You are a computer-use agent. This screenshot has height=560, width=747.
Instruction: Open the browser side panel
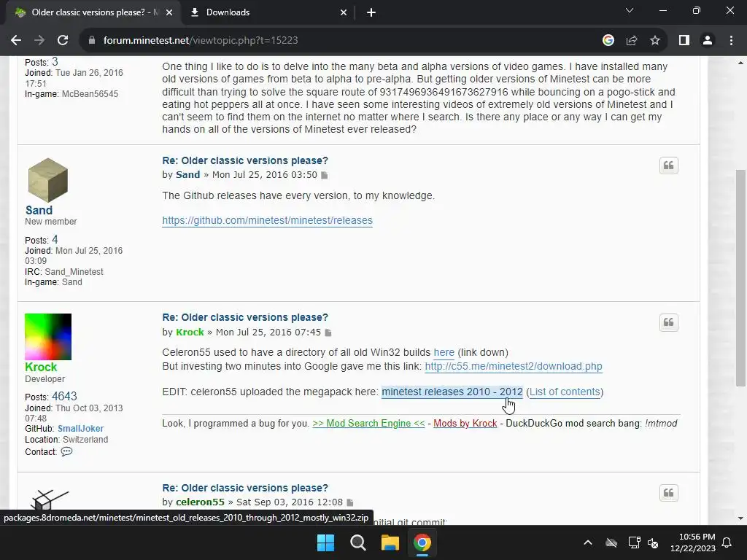click(x=684, y=41)
